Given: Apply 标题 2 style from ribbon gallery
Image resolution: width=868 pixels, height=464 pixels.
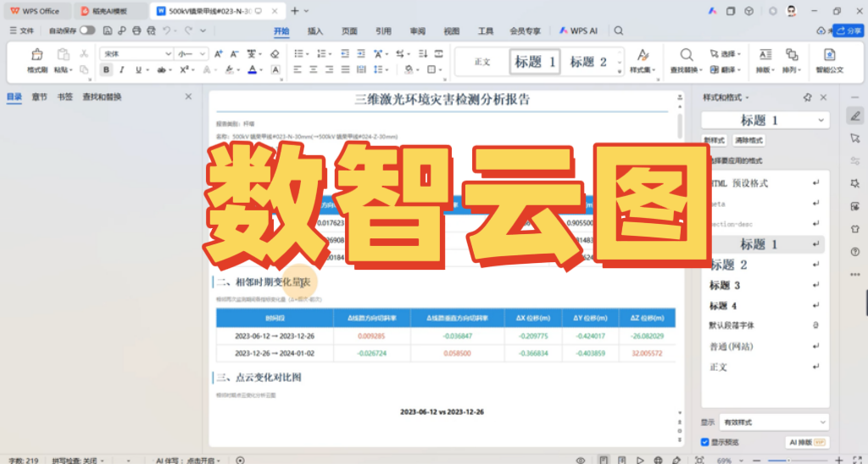Looking at the screenshot, I should pyautogui.click(x=588, y=61).
